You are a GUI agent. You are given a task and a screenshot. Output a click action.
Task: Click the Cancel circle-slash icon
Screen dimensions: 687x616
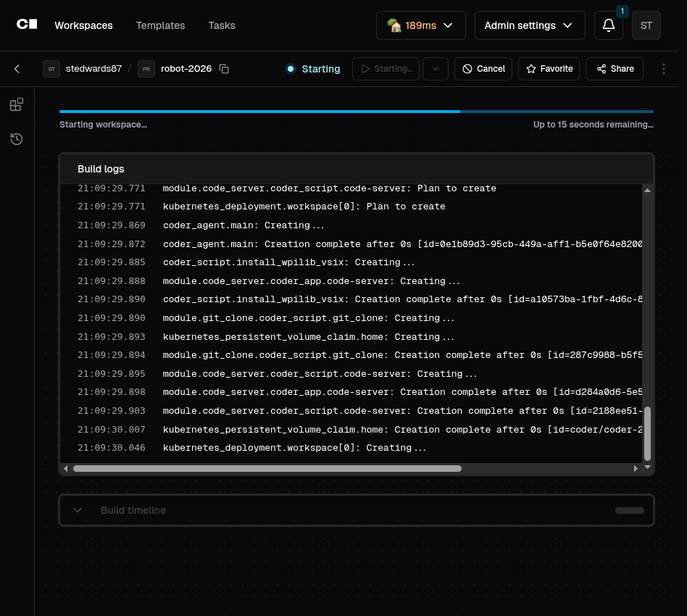[467, 69]
